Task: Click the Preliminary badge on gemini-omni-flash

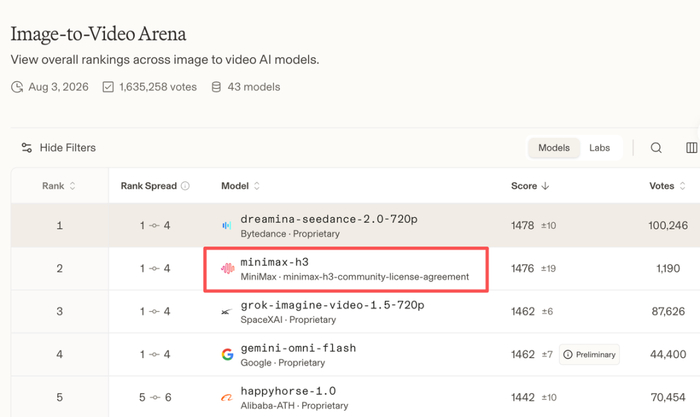Action: tap(589, 354)
